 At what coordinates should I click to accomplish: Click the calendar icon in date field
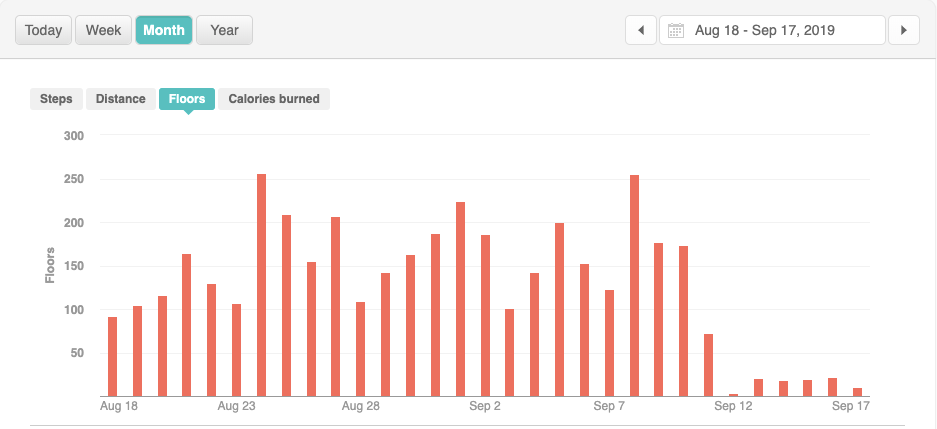(x=676, y=30)
